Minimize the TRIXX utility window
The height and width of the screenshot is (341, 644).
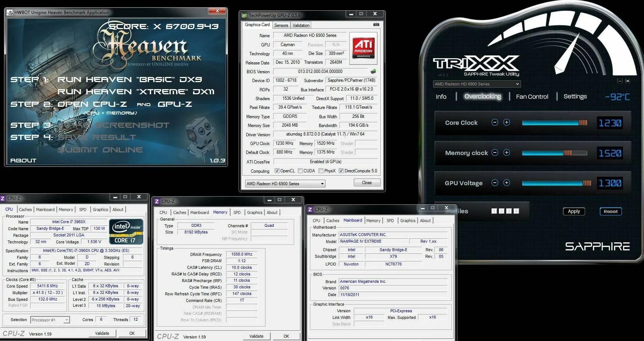(620, 81)
